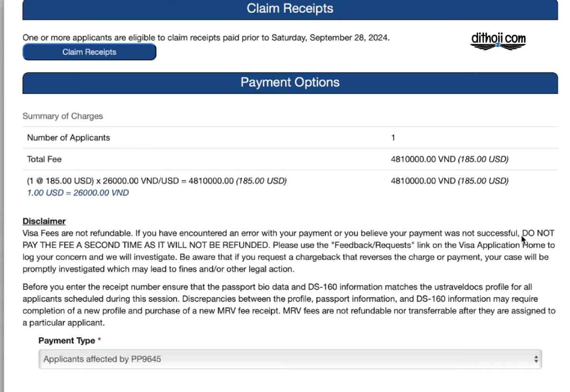The width and height of the screenshot is (570, 392).
Task: Click the Number of Applicants row label
Action: 68,138
